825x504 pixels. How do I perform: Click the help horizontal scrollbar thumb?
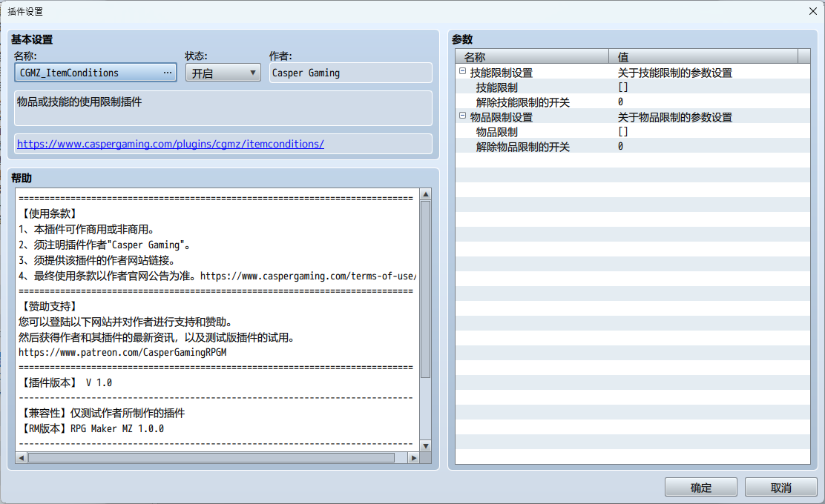point(211,458)
